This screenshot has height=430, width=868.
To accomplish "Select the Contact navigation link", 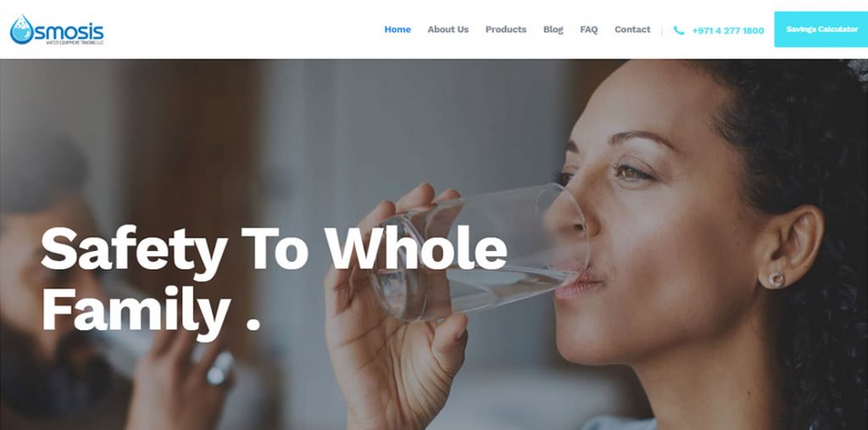I will coord(632,30).
